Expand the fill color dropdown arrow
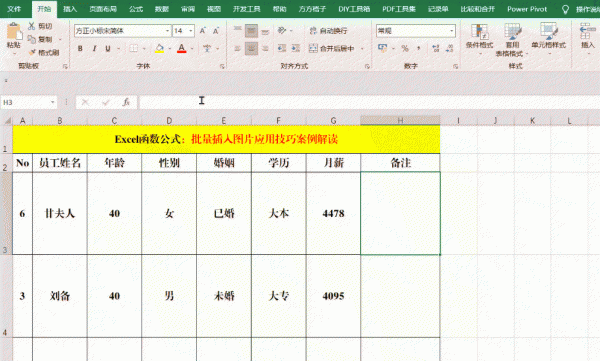The image size is (600, 361). tap(170, 49)
